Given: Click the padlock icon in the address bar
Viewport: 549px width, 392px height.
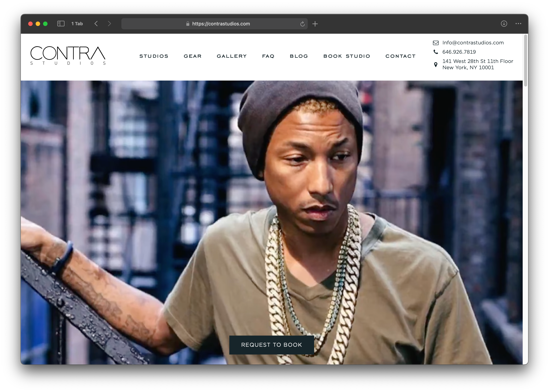Looking at the screenshot, I should point(188,24).
